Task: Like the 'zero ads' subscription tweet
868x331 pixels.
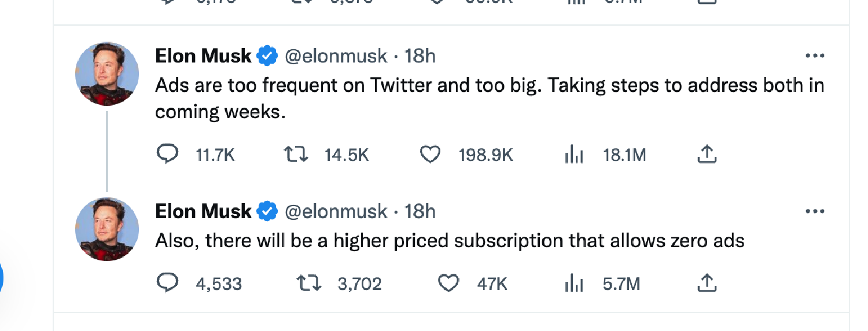Action: click(x=448, y=283)
